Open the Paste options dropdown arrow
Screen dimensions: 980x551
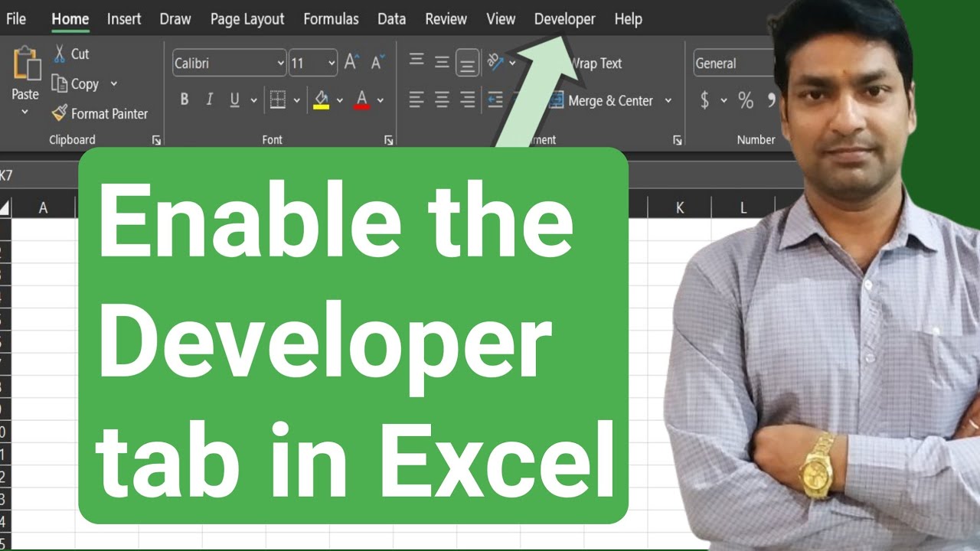point(24,112)
